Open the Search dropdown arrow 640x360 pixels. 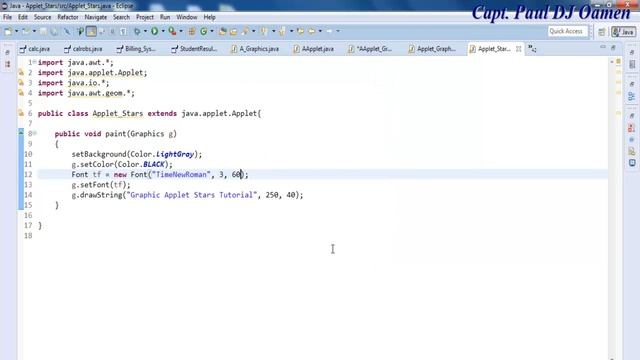pos(253,31)
